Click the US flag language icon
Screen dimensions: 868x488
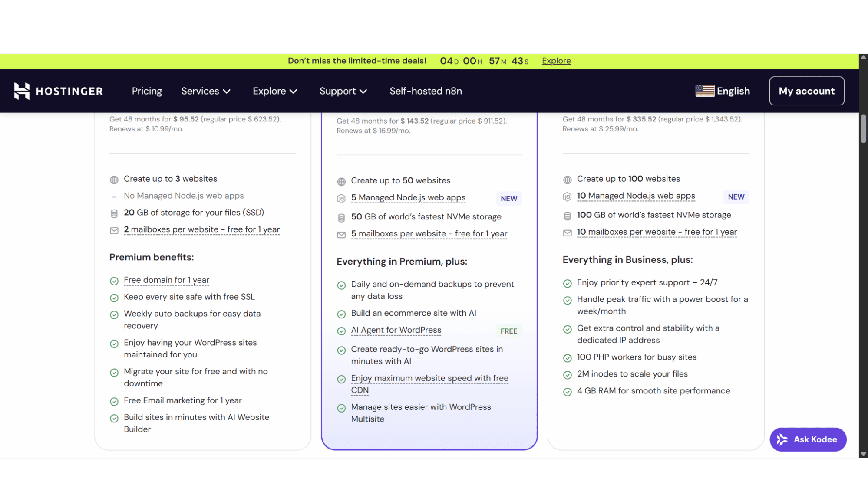click(705, 91)
